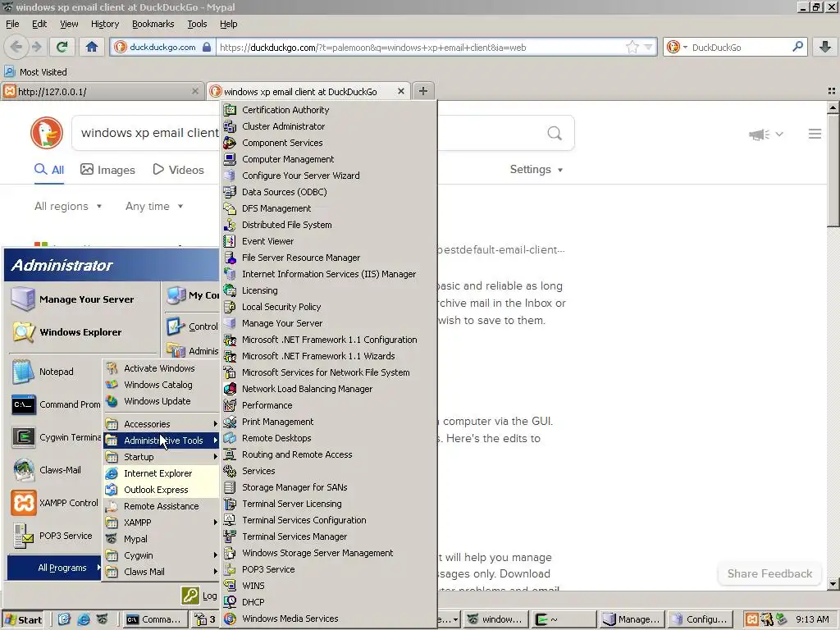
Task: Open Network Load Balancing Manager
Action: (x=329, y=389)
